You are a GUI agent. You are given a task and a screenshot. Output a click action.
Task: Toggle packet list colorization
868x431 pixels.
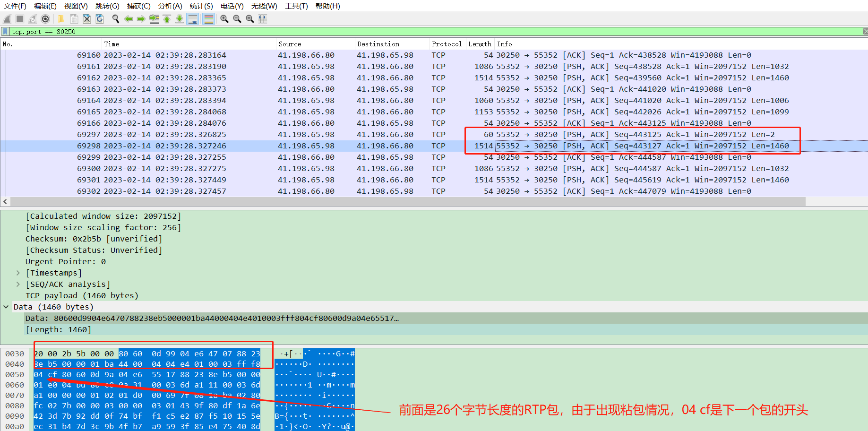click(x=208, y=19)
